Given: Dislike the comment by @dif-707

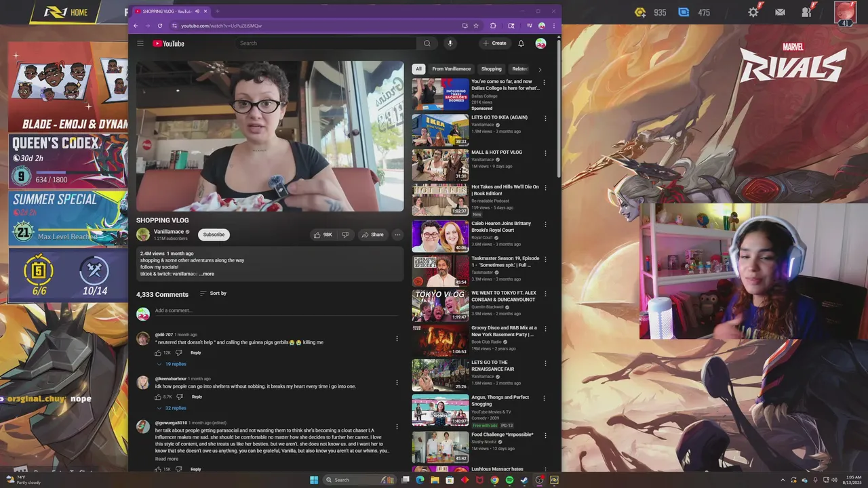Looking at the screenshot, I should point(179,352).
